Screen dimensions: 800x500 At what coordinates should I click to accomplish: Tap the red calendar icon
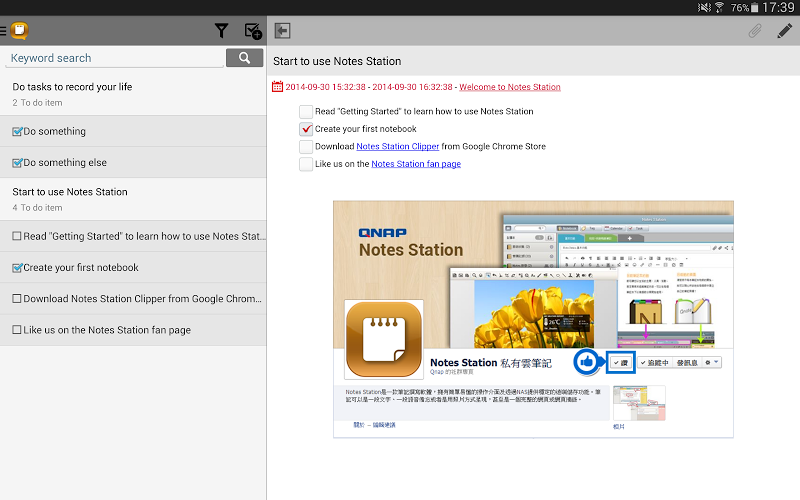(277, 86)
